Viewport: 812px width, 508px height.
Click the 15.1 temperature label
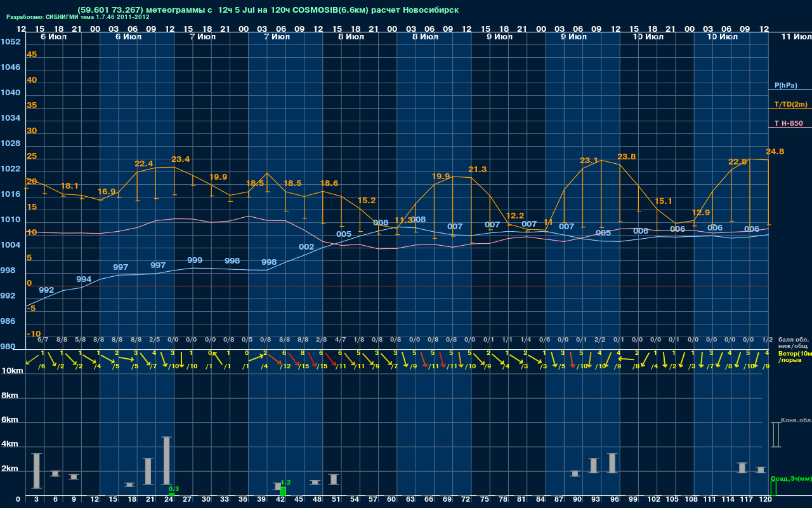[x=663, y=201]
